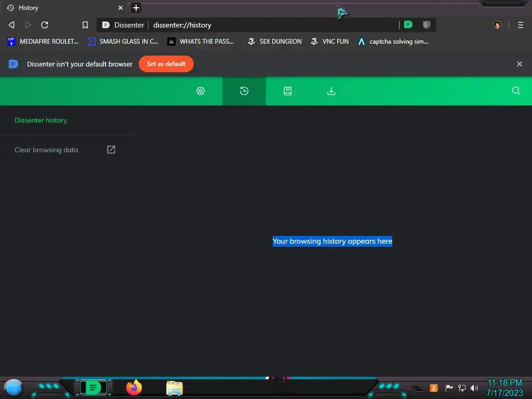Open the user profile avatar
The image size is (532, 399).
pos(497,25)
